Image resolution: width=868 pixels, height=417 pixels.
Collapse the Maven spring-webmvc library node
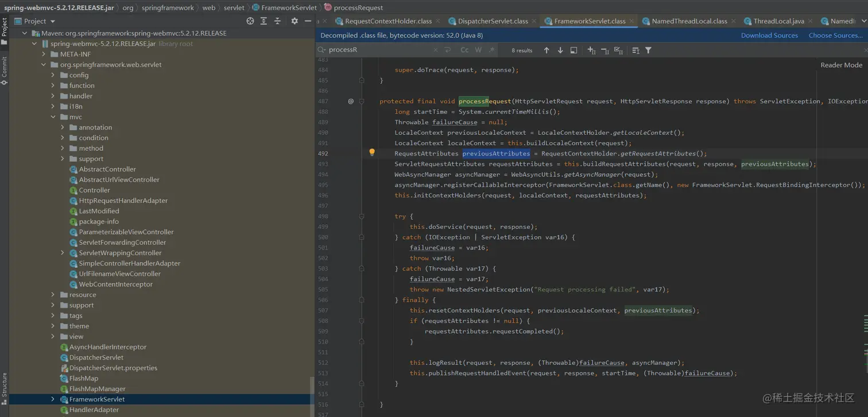point(25,33)
